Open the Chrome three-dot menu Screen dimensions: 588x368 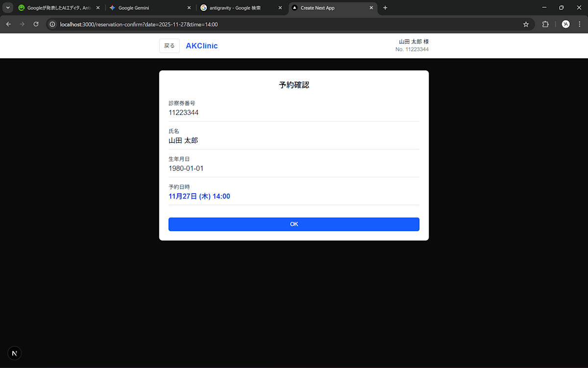click(x=580, y=24)
